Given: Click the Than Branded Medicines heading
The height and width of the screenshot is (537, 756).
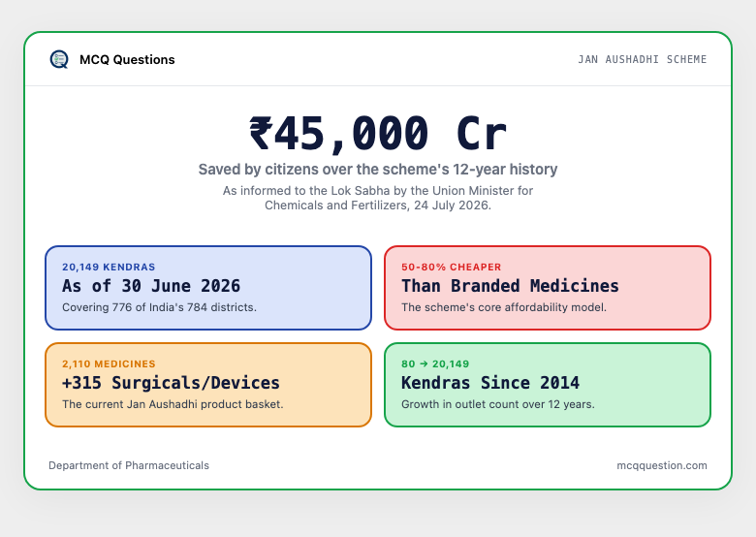Looking at the screenshot, I should 510,286.
